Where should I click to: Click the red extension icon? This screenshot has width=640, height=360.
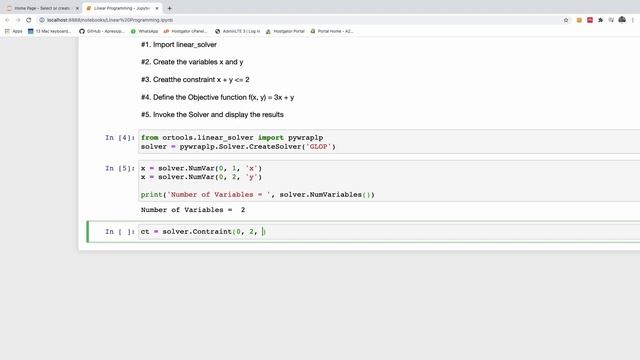pyautogui.click(x=590, y=20)
